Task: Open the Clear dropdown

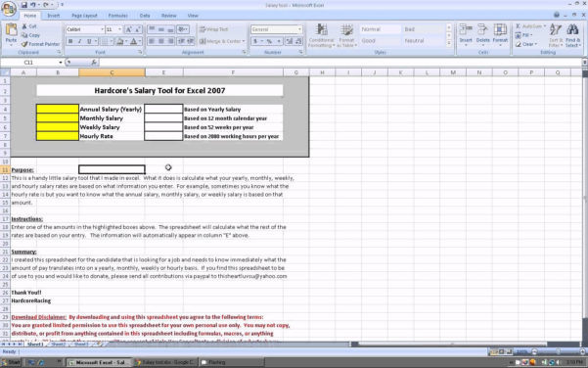Action: click(526, 44)
